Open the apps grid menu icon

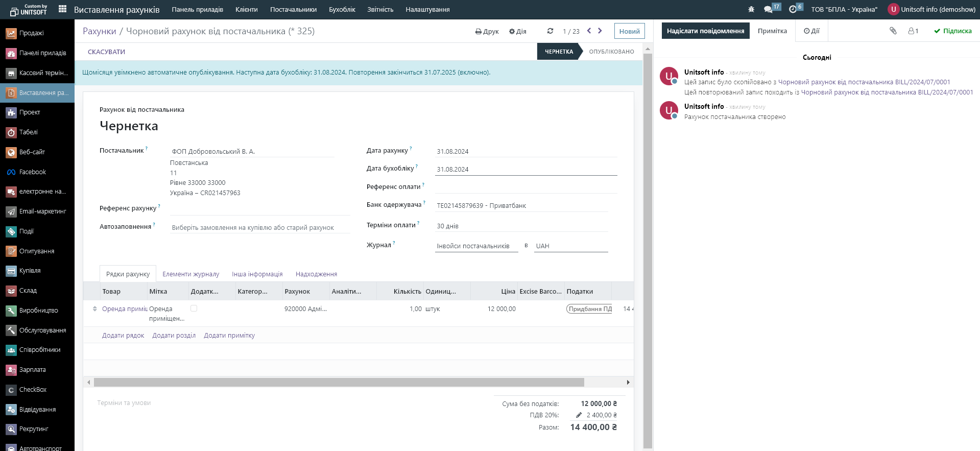coord(62,9)
